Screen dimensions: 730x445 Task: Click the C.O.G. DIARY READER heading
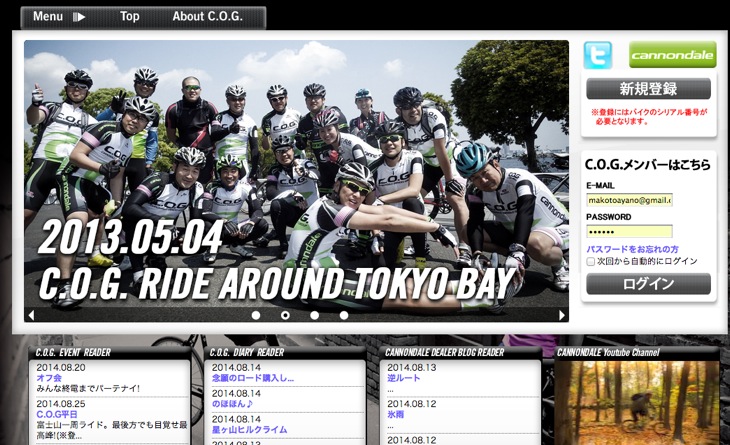247,352
